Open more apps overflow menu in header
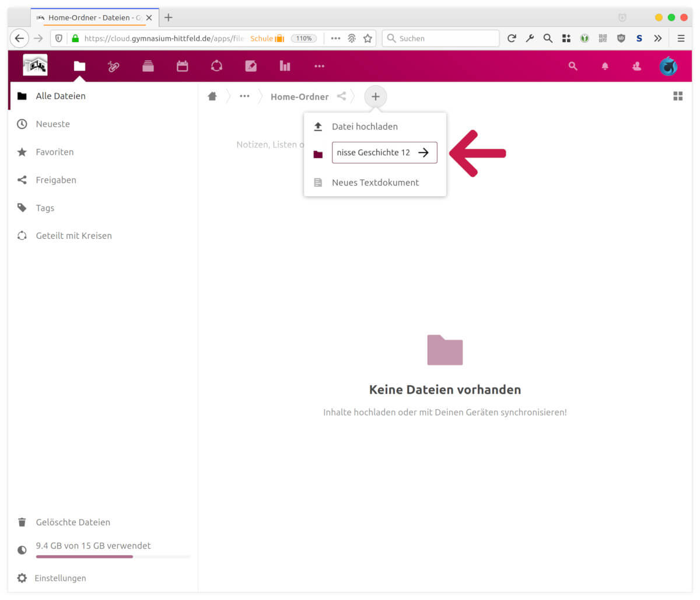Image resolution: width=700 pixels, height=600 pixels. tap(319, 66)
